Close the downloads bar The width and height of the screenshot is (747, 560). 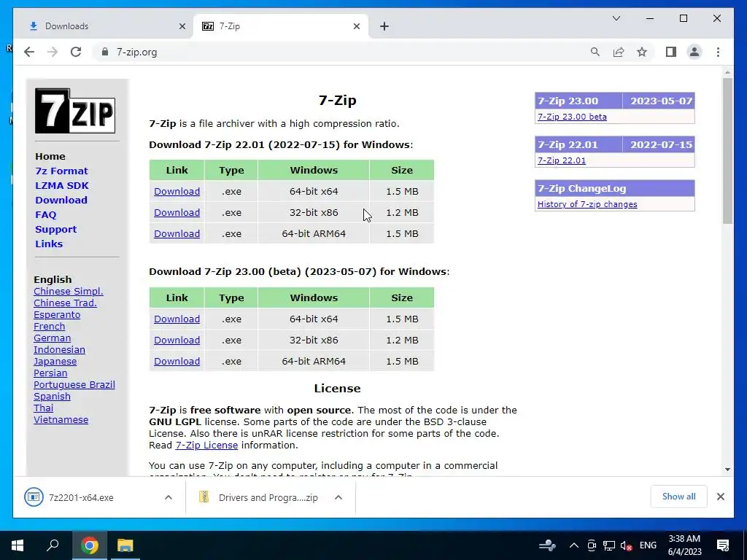pos(720,497)
